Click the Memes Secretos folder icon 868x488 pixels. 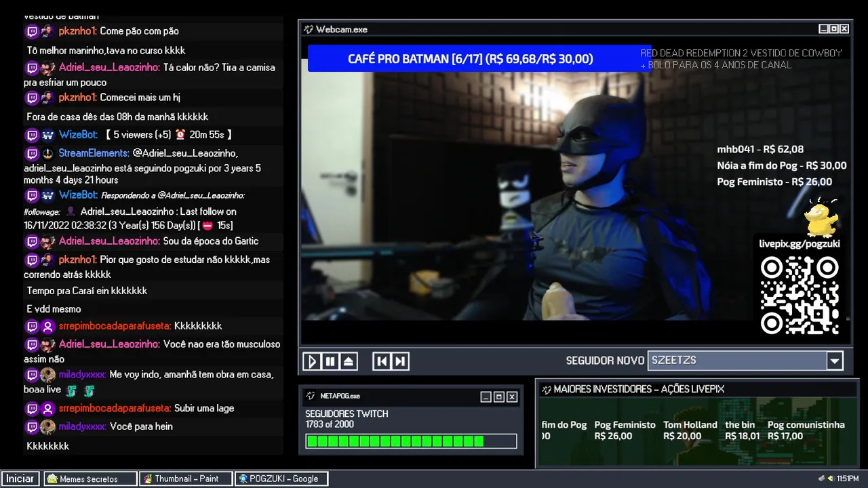point(52,479)
